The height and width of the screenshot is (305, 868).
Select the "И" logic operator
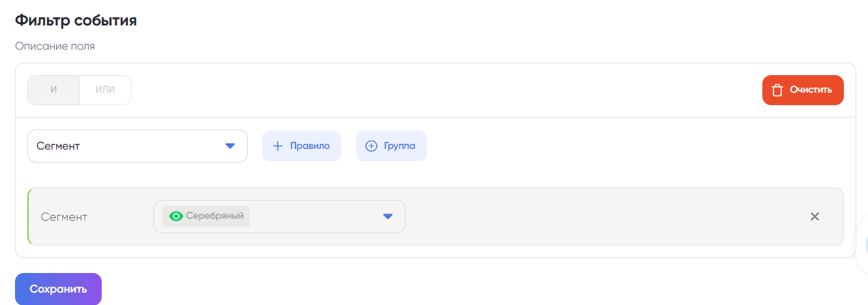53,90
